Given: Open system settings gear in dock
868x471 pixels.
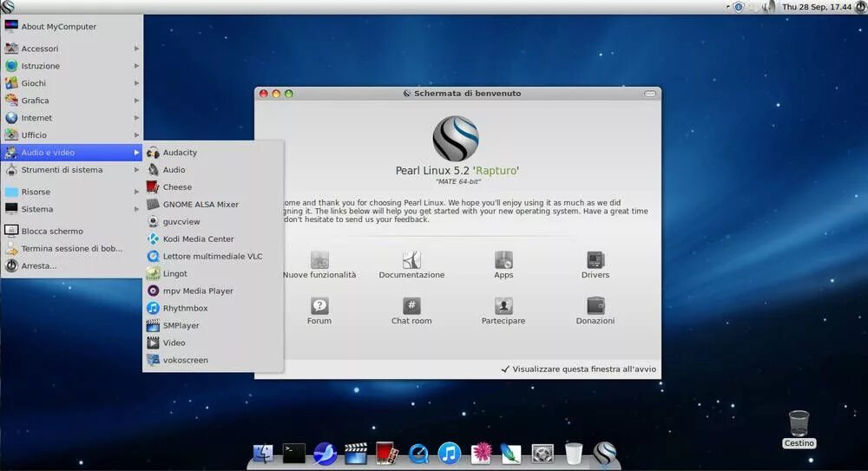Looking at the screenshot, I should tap(542, 454).
